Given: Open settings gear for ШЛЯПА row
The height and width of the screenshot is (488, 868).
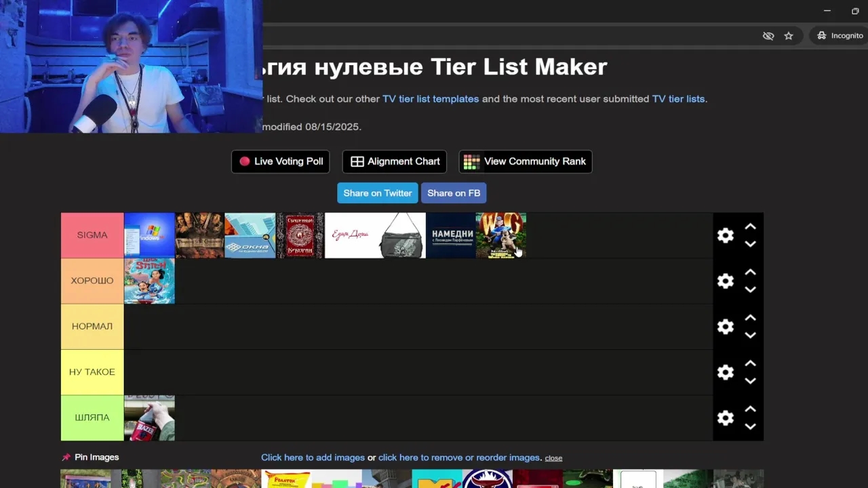Looking at the screenshot, I should (726, 418).
